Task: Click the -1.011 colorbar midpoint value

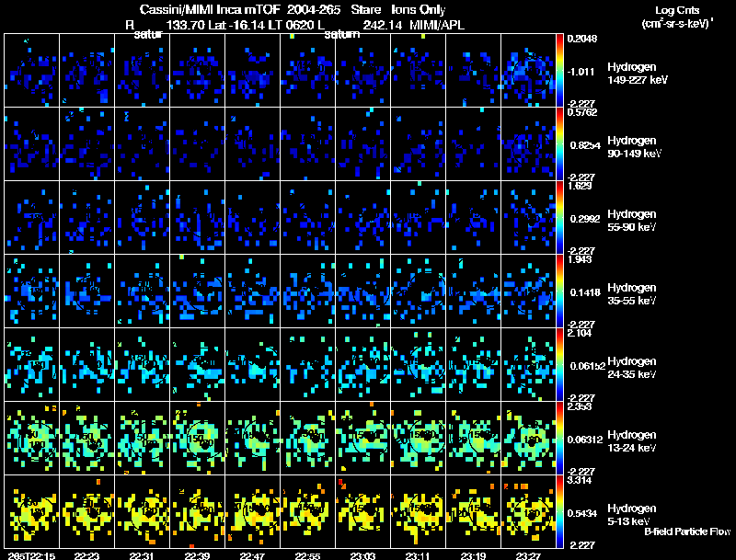Action: [581, 72]
